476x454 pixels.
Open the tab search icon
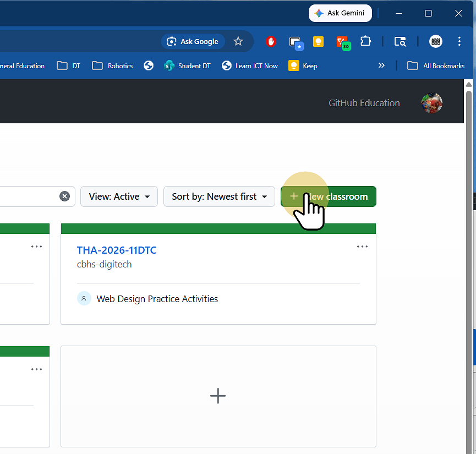(400, 41)
